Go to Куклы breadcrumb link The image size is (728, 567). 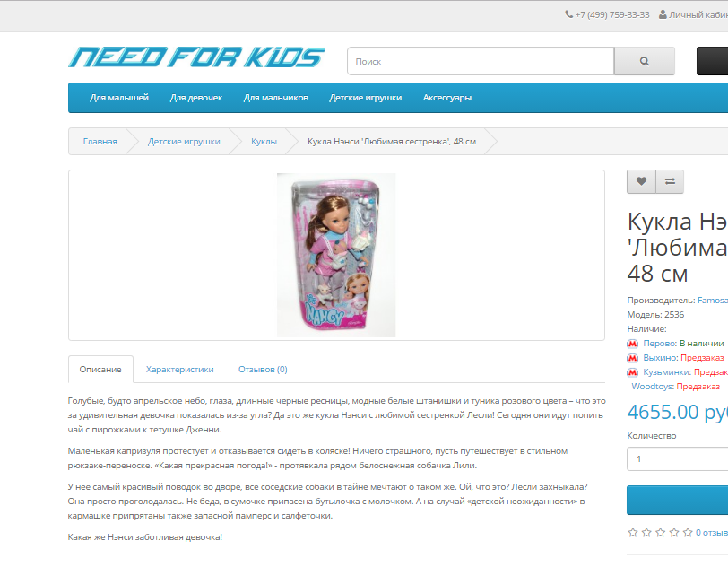coord(264,141)
